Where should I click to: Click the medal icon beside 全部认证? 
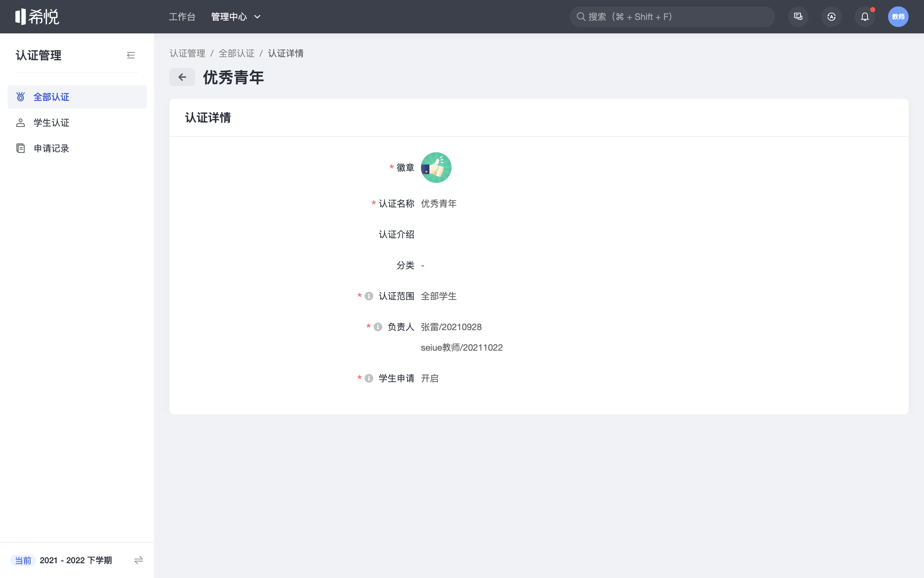tap(21, 97)
